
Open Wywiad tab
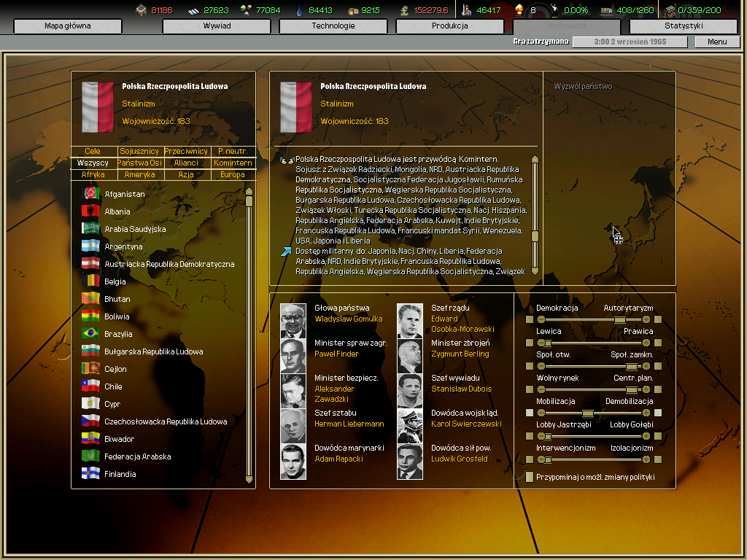217,26
